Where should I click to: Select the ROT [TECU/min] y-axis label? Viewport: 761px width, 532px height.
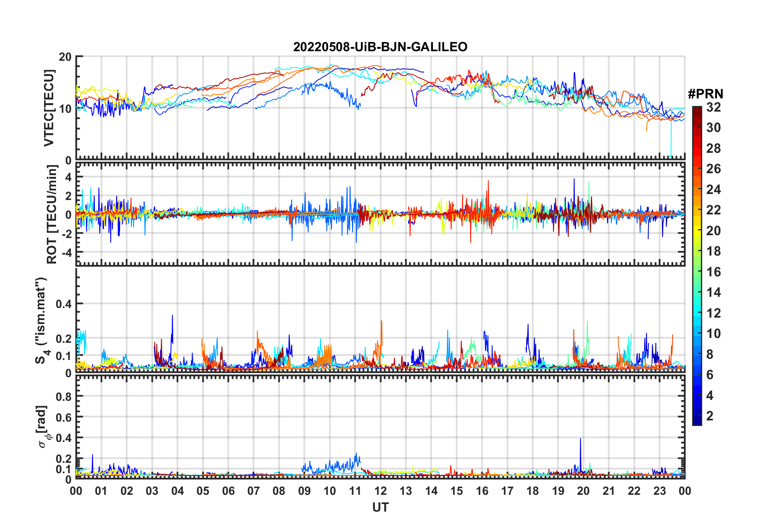point(52,214)
